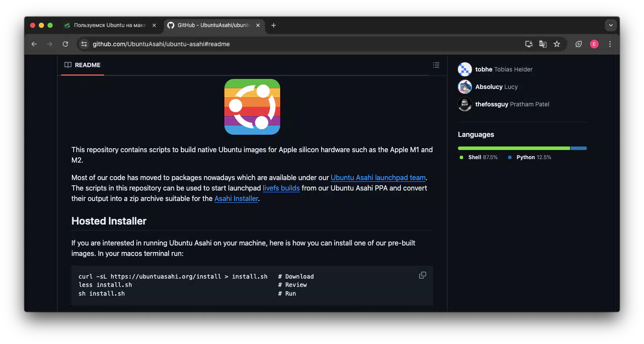Click the Python 12.5% language entry

point(529,157)
